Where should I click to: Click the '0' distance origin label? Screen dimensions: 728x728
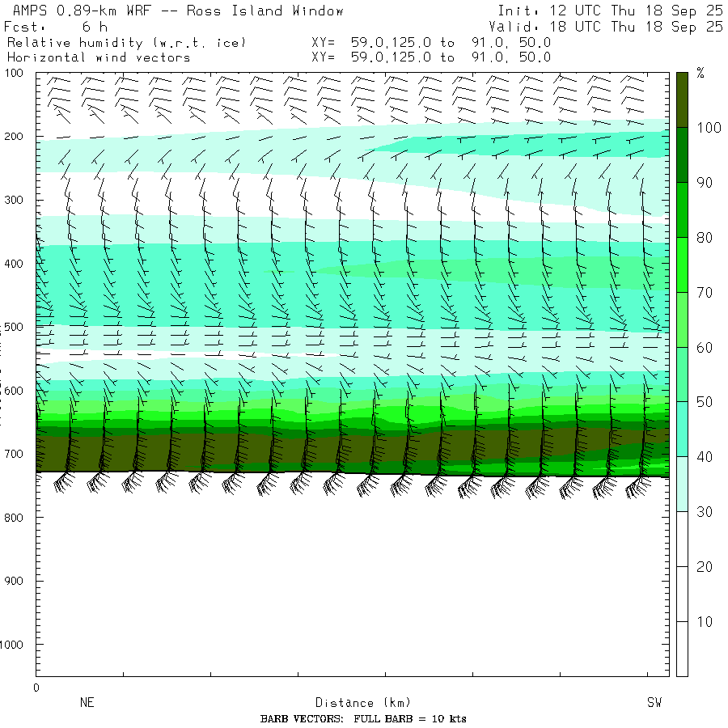36,688
